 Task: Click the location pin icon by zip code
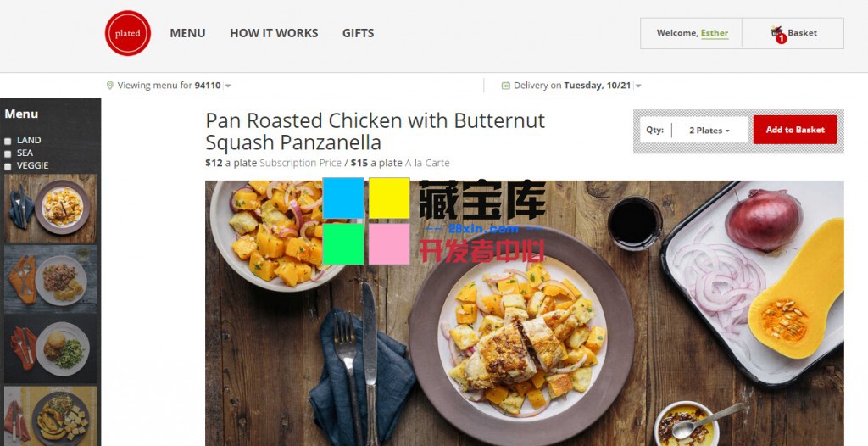pos(109,86)
